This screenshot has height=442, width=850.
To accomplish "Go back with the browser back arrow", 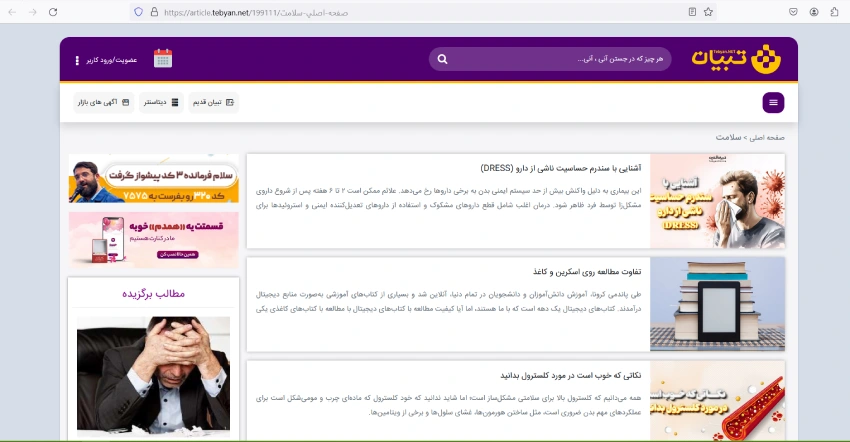I will pyautogui.click(x=12, y=12).
